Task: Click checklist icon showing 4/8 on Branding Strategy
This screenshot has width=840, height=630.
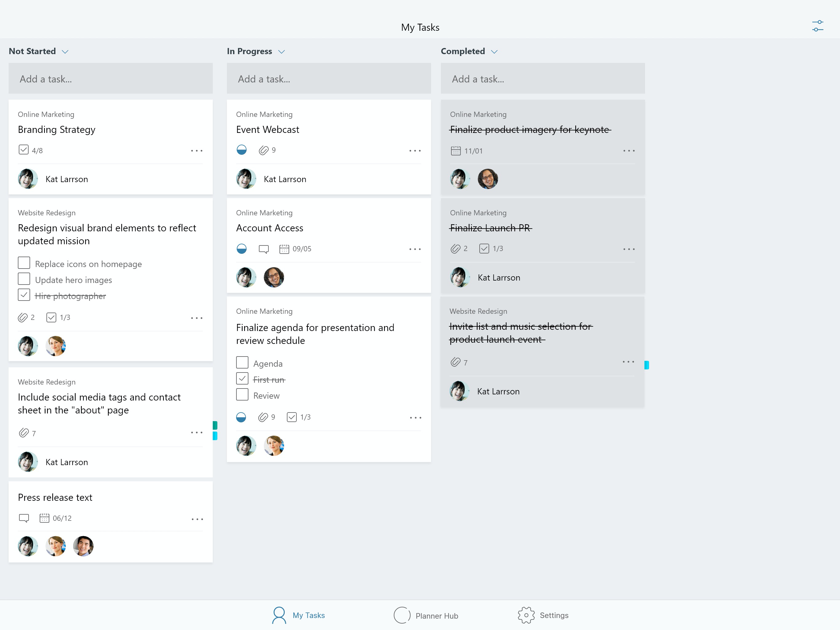Action: 24,150
